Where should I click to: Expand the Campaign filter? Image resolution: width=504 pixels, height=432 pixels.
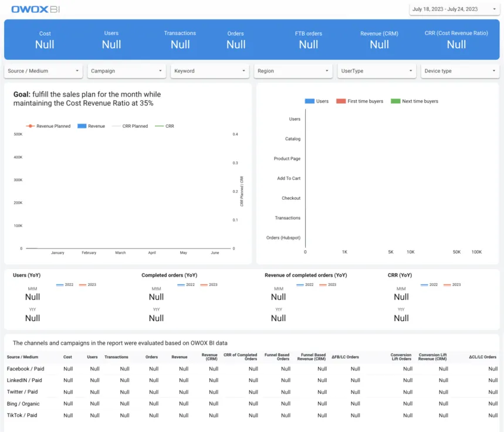pyautogui.click(x=126, y=70)
